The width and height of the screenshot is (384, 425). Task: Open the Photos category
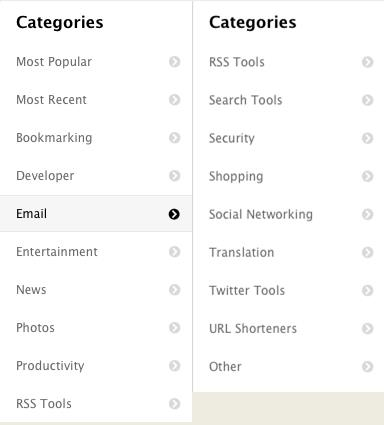[96, 328]
